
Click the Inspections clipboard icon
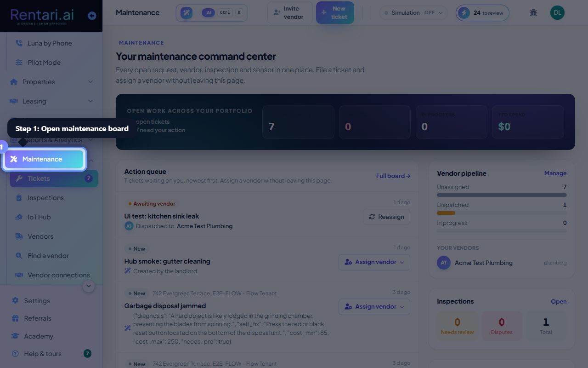pos(19,198)
